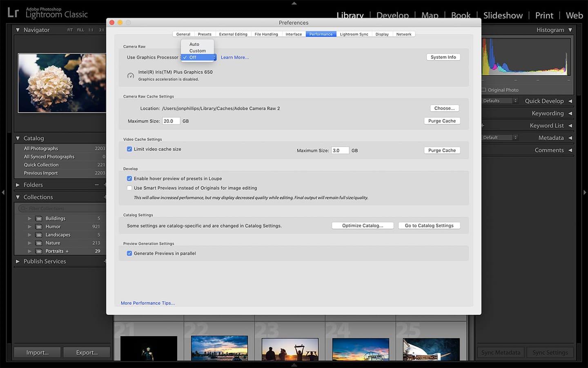Click the Folders panel minus icon
The image size is (588, 368).
click(97, 185)
